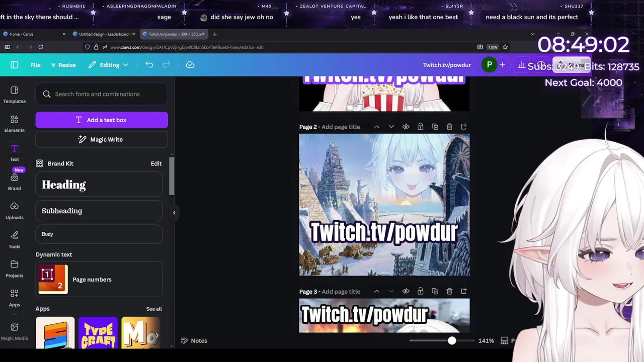The image size is (644, 362).
Task: Edit the Brand Kit
Action: [x=156, y=163]
